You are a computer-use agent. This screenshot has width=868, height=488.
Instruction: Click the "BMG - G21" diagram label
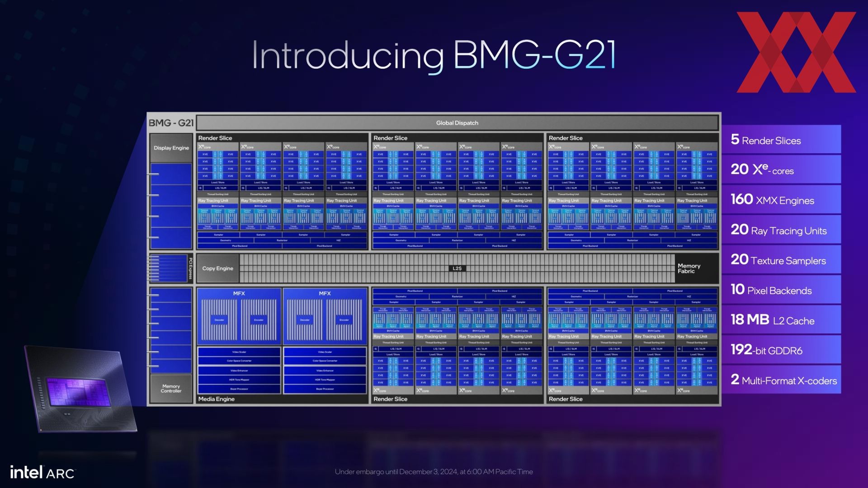coord(171,123)
